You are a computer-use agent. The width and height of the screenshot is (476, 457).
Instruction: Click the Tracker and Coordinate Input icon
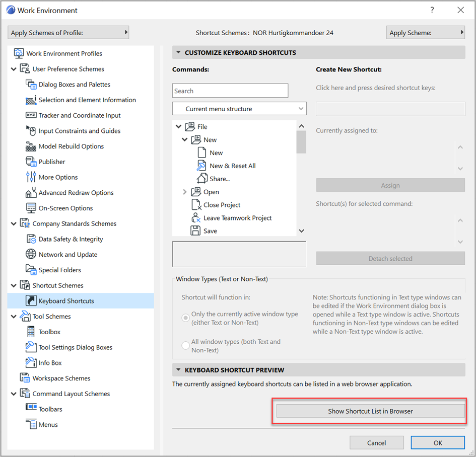click(x=31, y=115)
